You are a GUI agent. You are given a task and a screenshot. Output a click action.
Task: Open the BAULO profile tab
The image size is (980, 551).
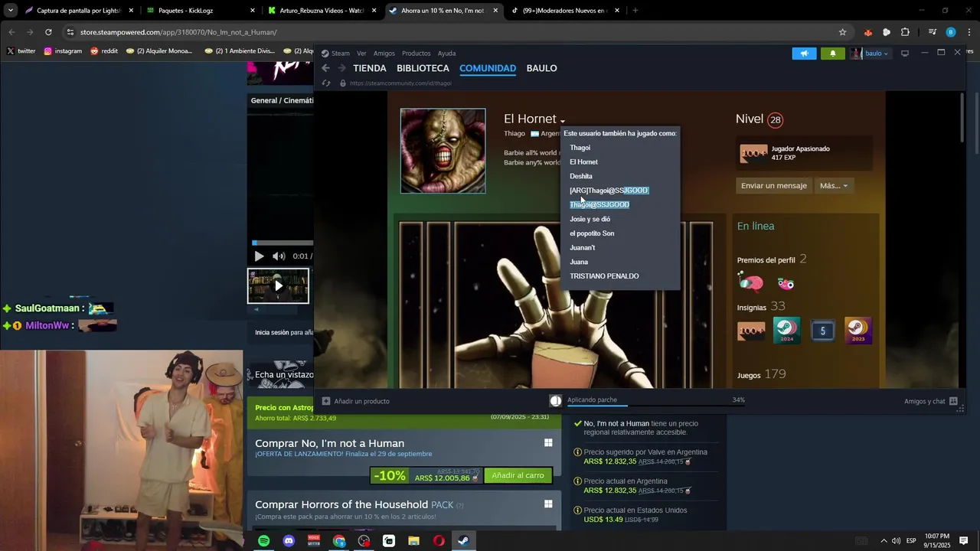pyautogui.click(x=542, y=68)
